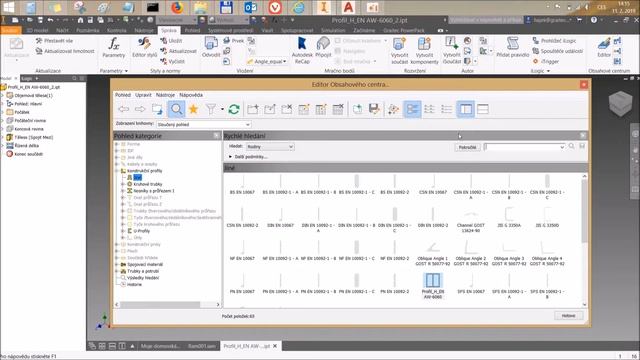Click the Pokročilé button
This screenshot has height=360, width=640.
(x=467, y=147)
